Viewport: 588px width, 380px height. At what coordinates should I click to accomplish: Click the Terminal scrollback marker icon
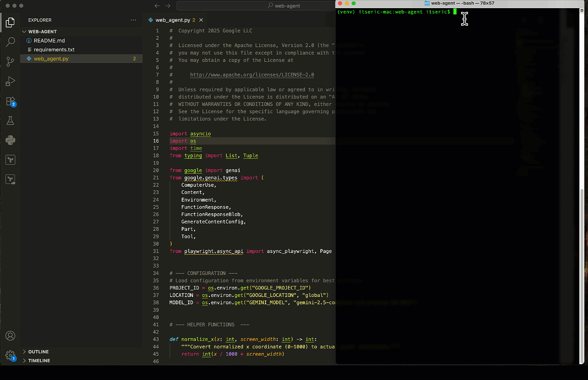point(582,11)
